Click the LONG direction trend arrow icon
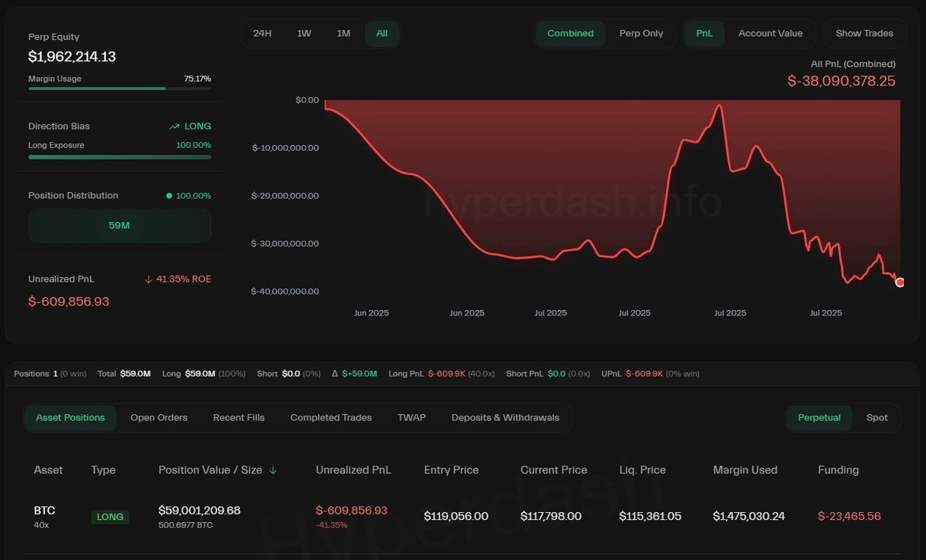Screen dimensions: 926x560 click(174, 127)
